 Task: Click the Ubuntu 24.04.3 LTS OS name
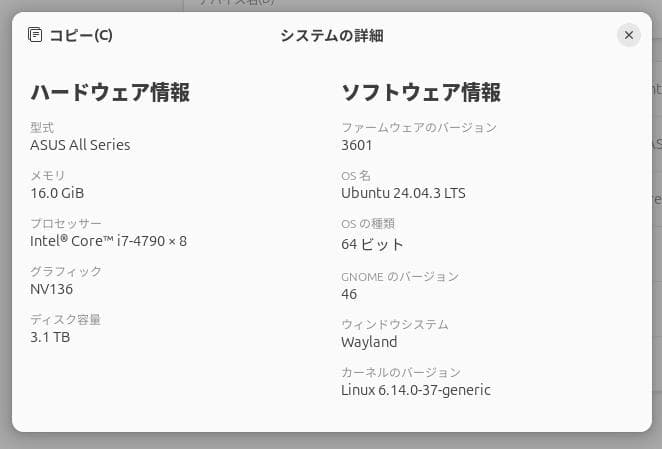(403, 193)
